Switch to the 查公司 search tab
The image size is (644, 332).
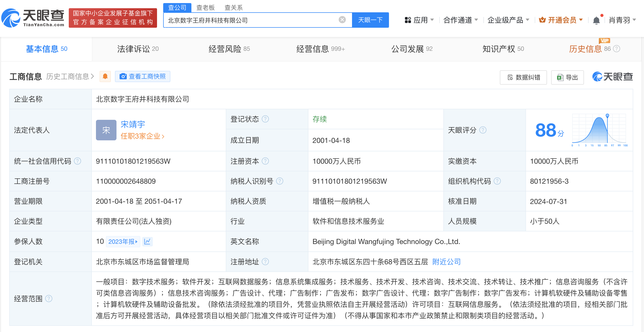point(177,8)
